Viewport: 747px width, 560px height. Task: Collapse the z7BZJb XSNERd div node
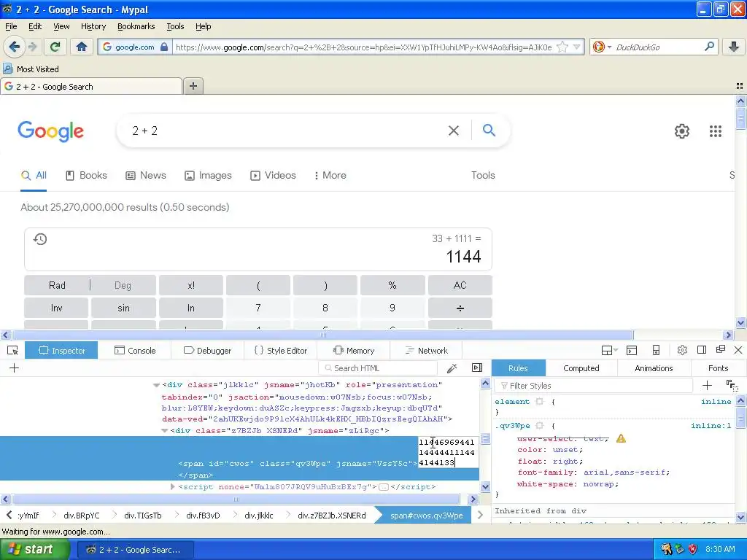[x=164, y=430]
